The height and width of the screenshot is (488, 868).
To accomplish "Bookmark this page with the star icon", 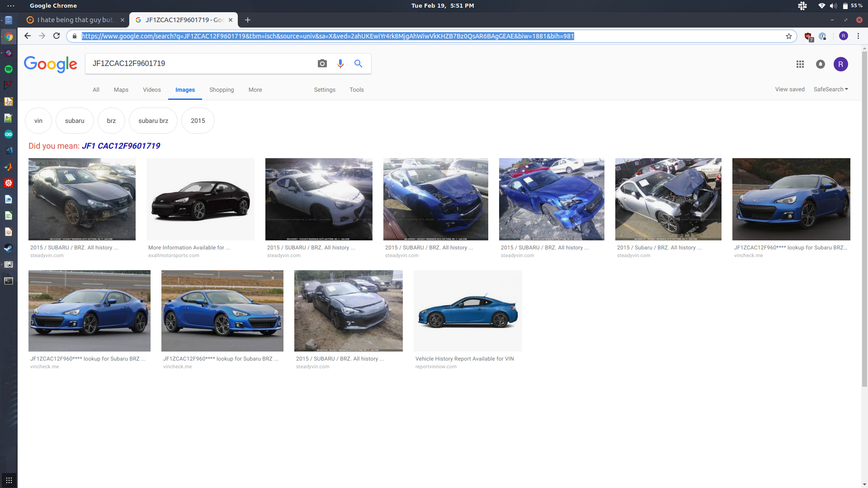I will (x=789, y=36).
